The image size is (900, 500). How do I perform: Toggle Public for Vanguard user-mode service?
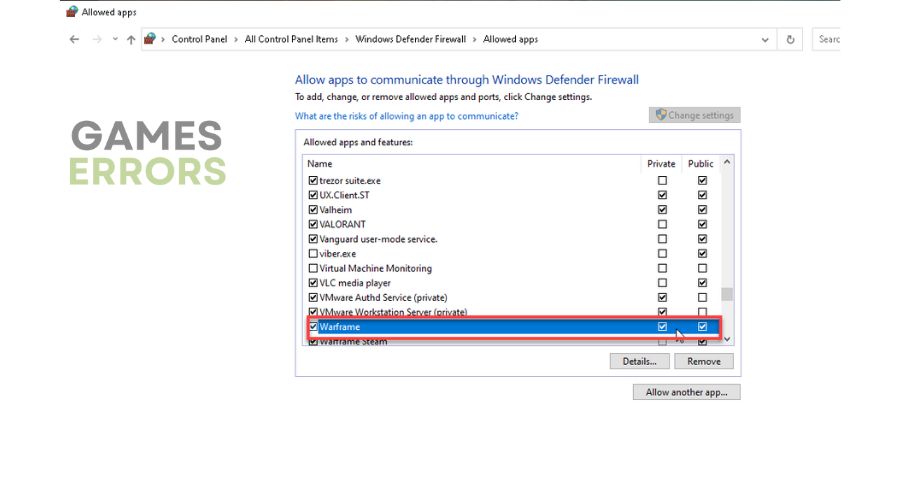(702, 239)
